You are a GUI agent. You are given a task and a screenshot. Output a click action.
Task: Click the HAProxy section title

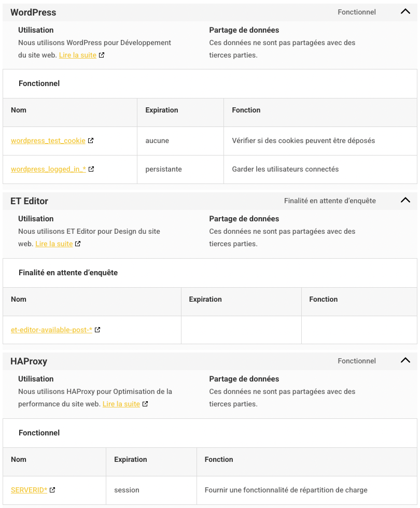(x=29, y=361)
